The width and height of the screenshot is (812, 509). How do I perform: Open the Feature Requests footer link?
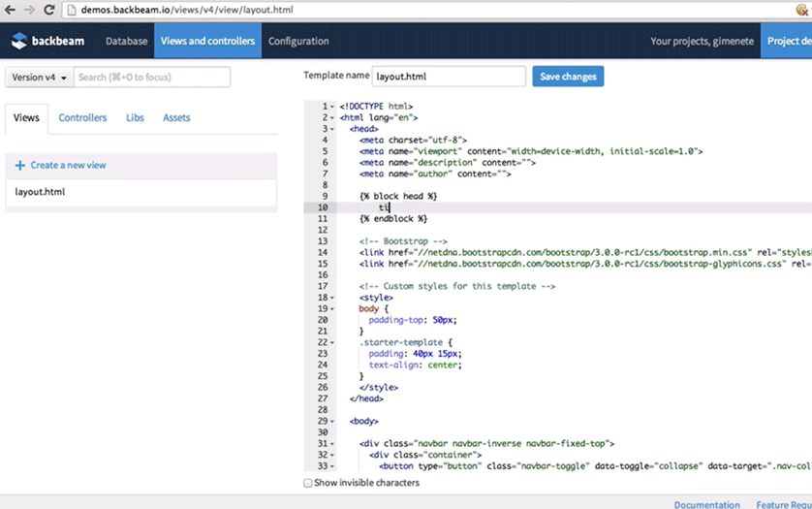point(784,504)
